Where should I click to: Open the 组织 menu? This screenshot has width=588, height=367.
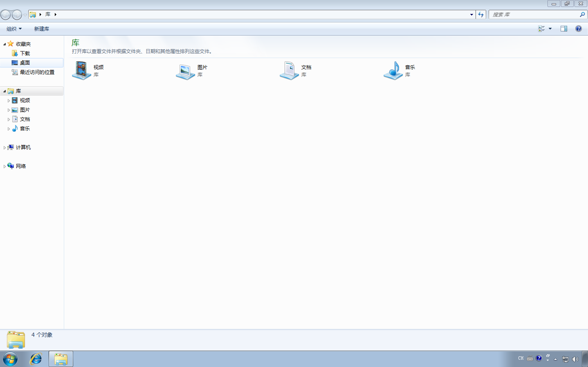[x=14, y=29]
